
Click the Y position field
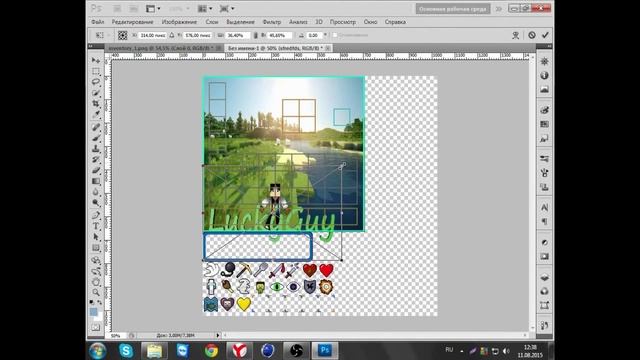pos(198,36)
